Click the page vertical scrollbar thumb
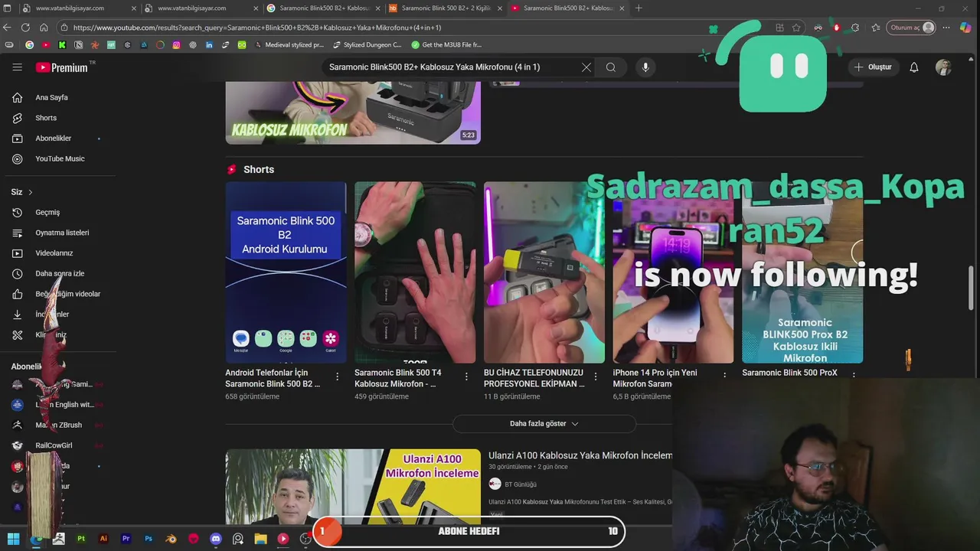Viewport: 980px width, 551px height. pyautogui.click(x=972, y=288)
